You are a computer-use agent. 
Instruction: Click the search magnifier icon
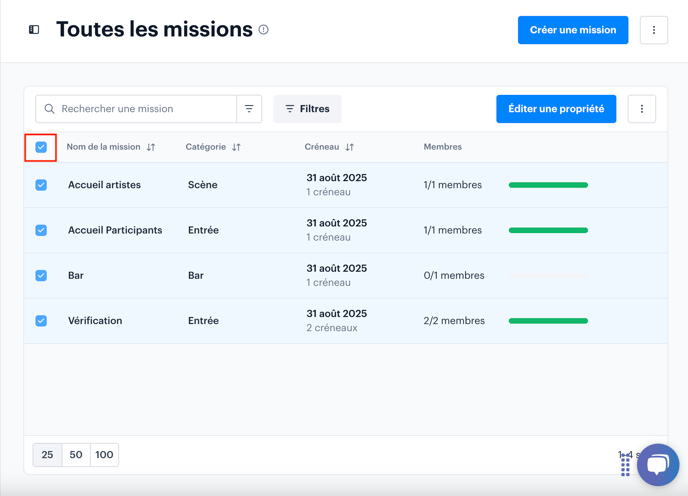[50, 108]
